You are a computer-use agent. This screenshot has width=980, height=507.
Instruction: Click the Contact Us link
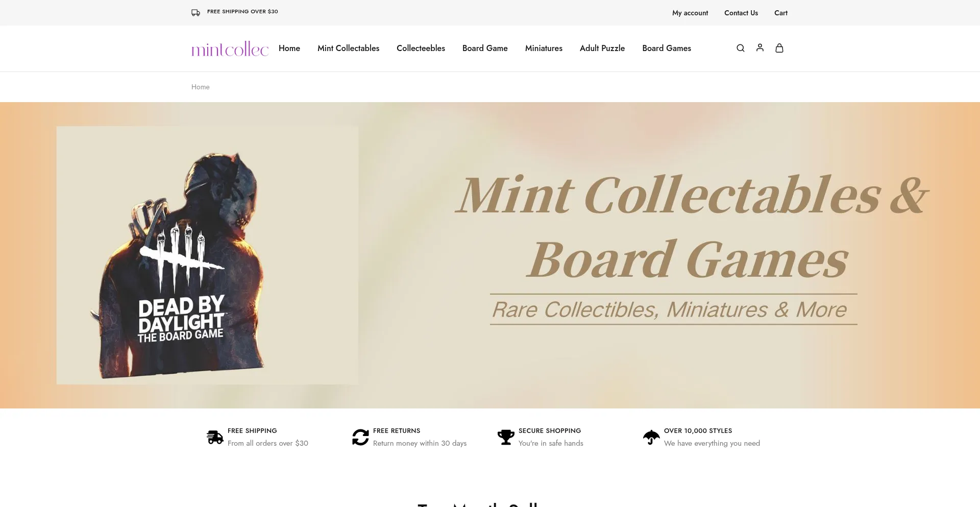click(741, 13)
